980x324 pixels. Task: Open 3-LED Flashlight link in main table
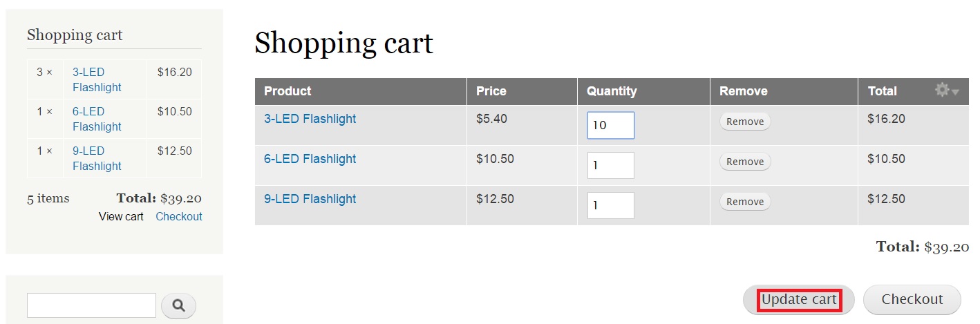click(x=310, y=119)
